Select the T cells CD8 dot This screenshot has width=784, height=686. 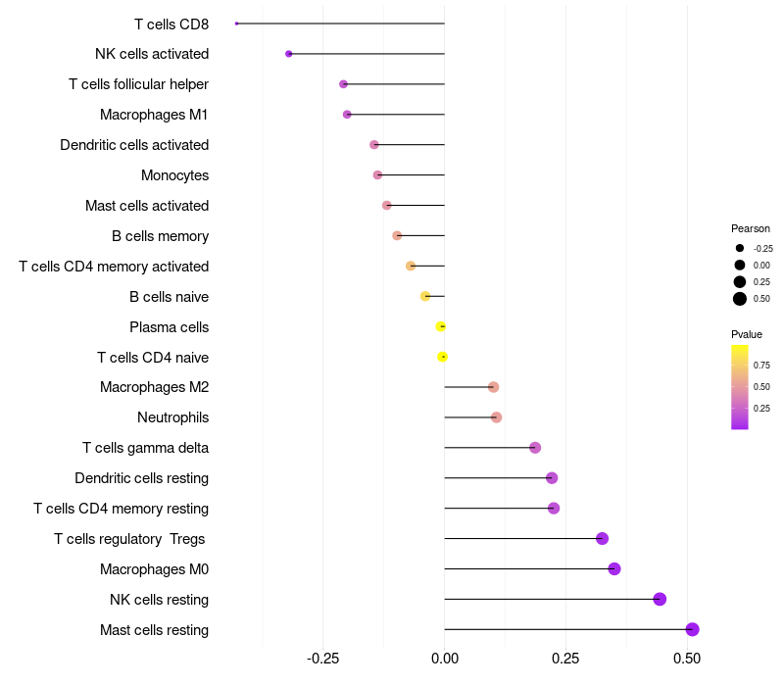[236, 24]
